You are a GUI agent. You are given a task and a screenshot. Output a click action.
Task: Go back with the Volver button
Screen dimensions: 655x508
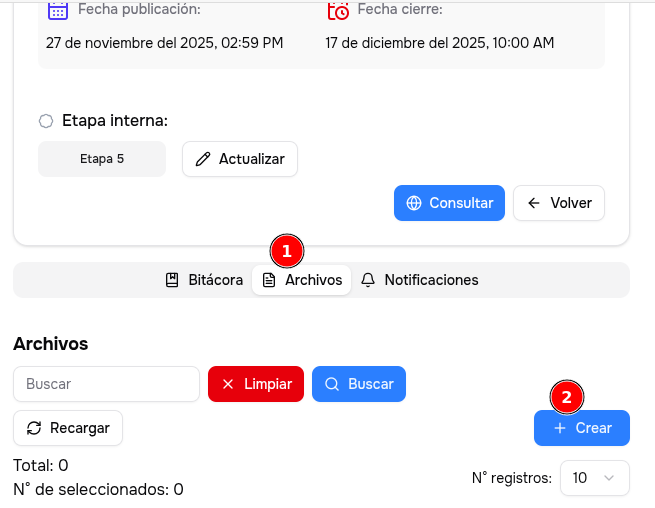click(x=559, y=203)
